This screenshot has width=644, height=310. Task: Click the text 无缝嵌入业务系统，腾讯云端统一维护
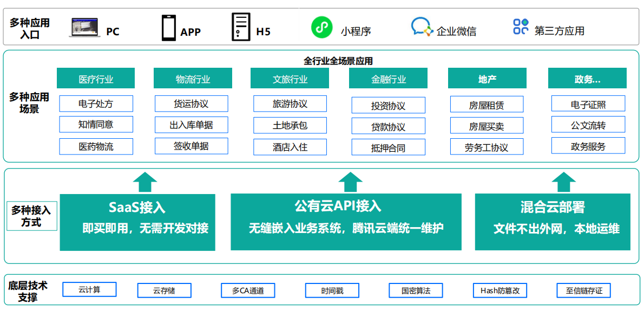pos(346,228)
